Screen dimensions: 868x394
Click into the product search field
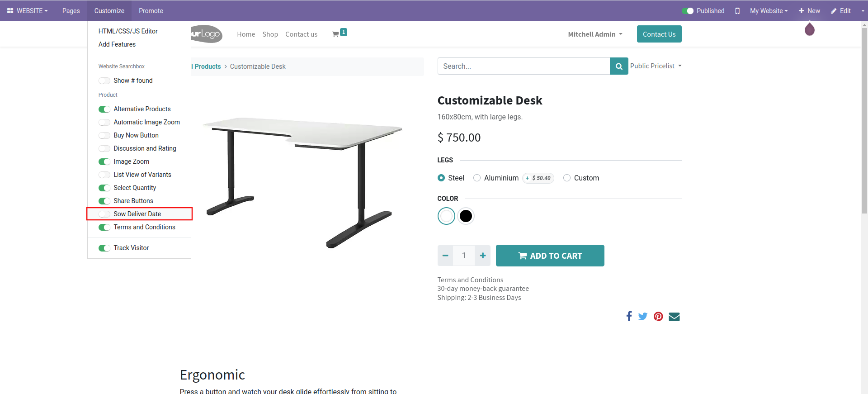tap(524, 66)
